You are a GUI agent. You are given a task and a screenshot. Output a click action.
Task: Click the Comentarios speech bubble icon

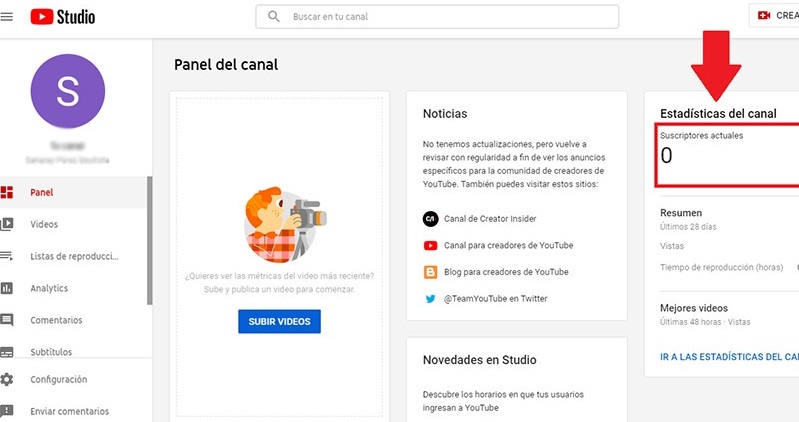[7, 320]
